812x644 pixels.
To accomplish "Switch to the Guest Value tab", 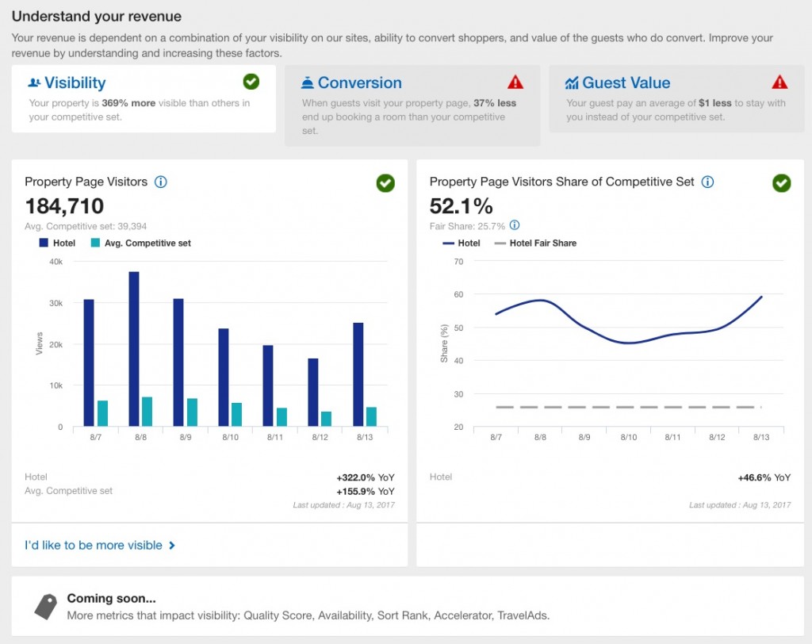I will pos(626,83).
